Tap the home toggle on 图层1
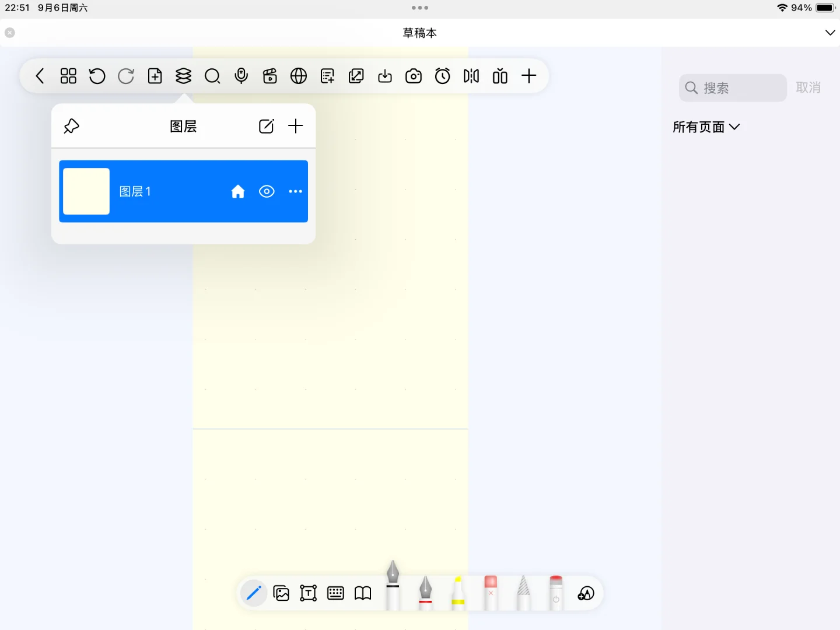This screenshot has height=630, width=840. pos(238,191)
